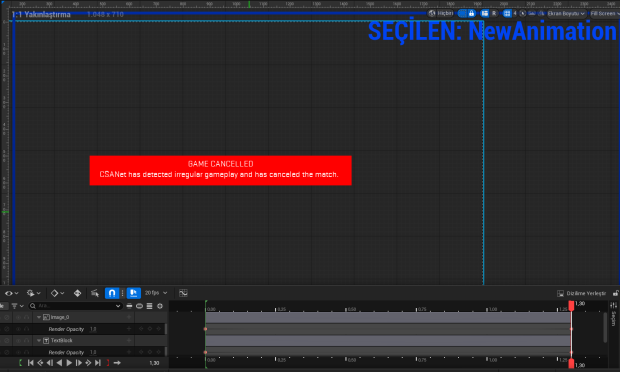This screenshot has width=620, height=372.
Task: Click the current time 1,30 field
Action: [154, 363]
